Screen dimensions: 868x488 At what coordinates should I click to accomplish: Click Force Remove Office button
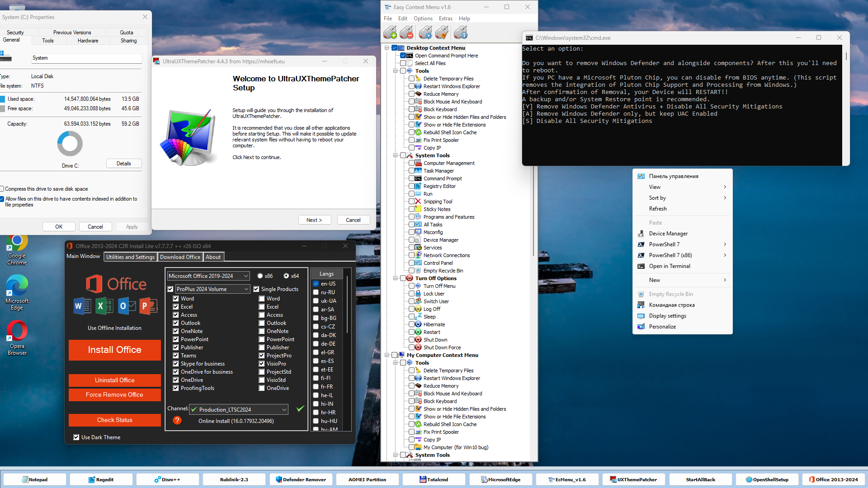[x=115, y=394]
